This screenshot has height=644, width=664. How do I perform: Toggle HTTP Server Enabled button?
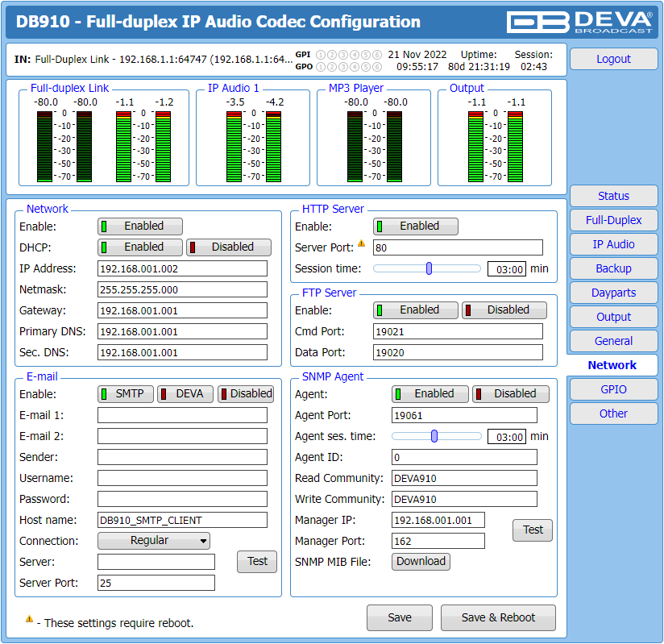416,226
